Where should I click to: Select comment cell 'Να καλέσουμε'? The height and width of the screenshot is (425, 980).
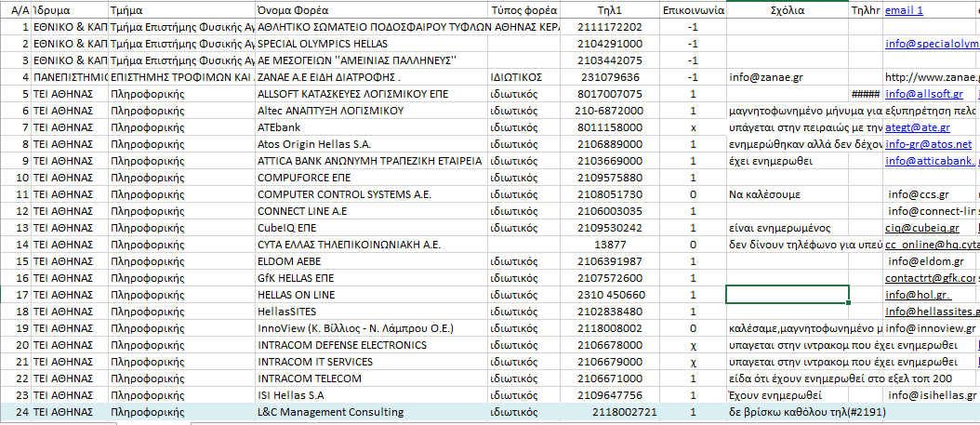click(788, 194)
